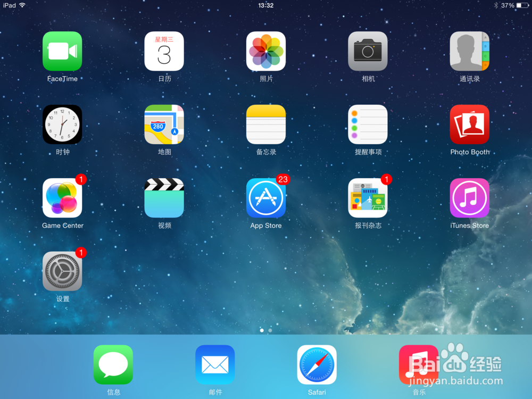Image resolution: width=532 pixels, height=399 pixels.
Task: Tap the Safari label in dock
Action: point(317,392)
